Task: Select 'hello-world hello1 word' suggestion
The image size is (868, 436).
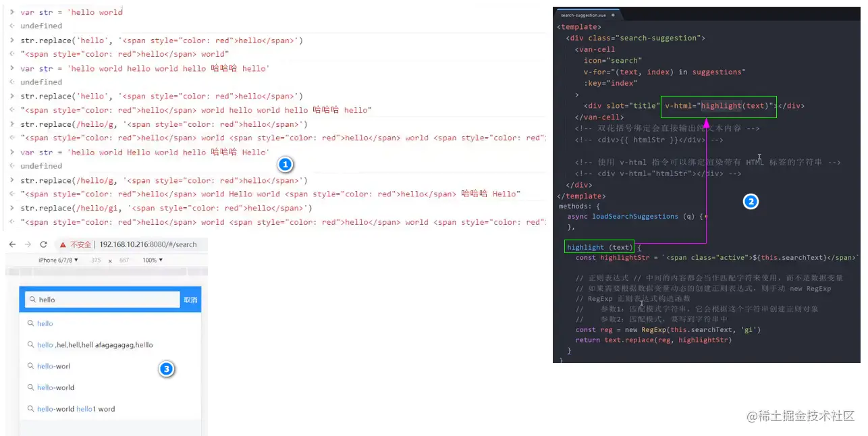Action: 110,409
